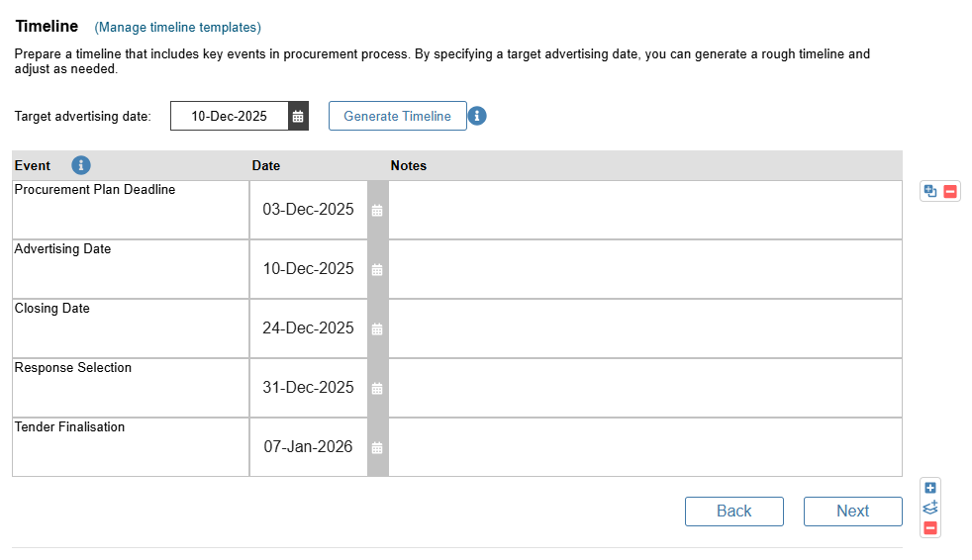Add a new timeline row with plus icon

tap(929, 488)
